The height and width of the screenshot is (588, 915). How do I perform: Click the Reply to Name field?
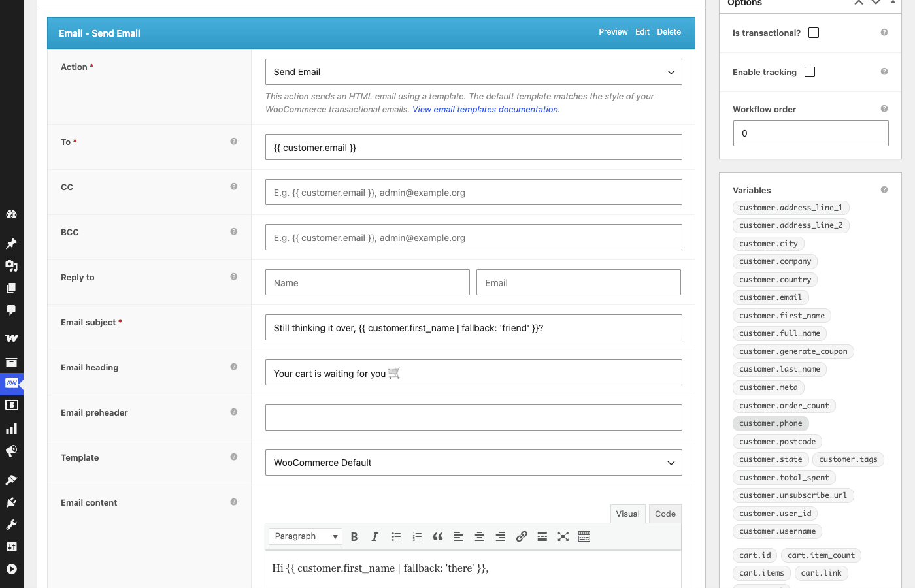pos(367,282)
